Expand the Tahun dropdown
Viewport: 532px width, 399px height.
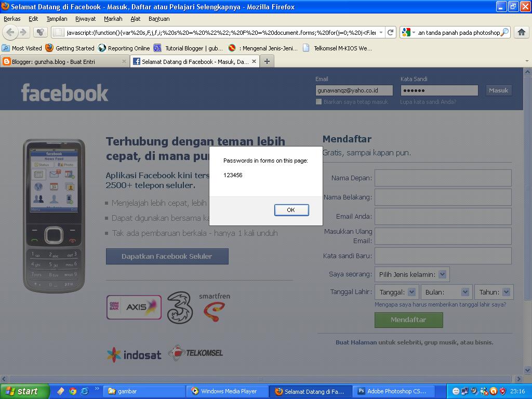(494, 292)
